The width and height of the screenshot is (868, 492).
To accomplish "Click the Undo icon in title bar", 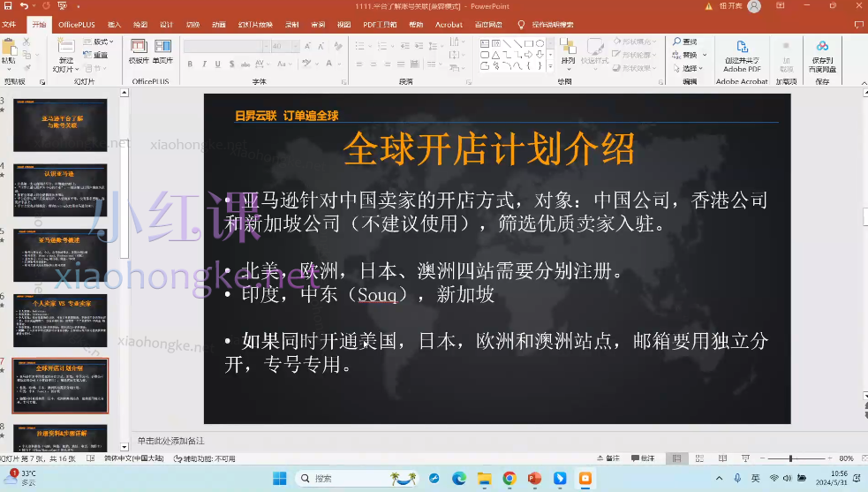I will click(24, 6).
